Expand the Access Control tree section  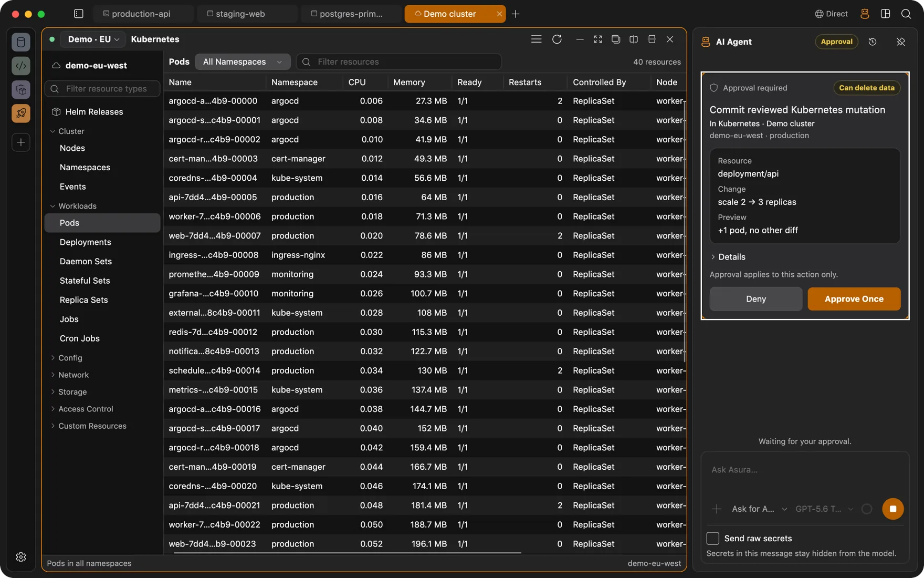tap(81, 409)
